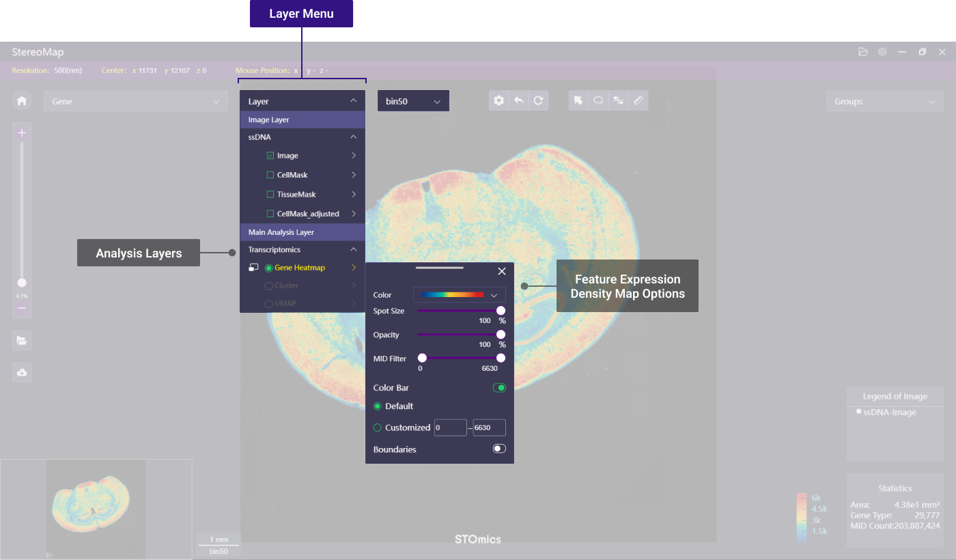Open the Gene selector dropdown
The image size is (956, 560).
click(136, 101)
